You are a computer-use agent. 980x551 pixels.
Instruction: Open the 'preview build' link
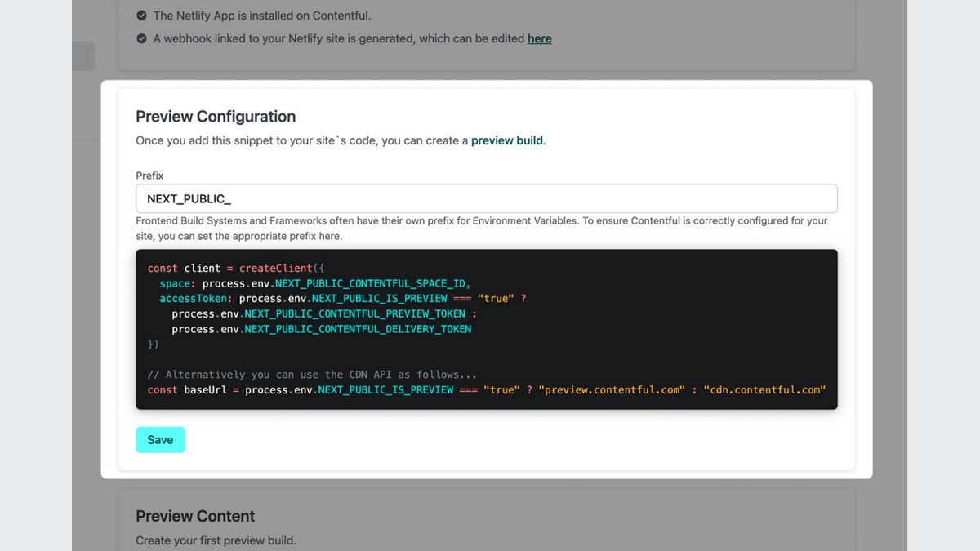[x=507, y=140]
